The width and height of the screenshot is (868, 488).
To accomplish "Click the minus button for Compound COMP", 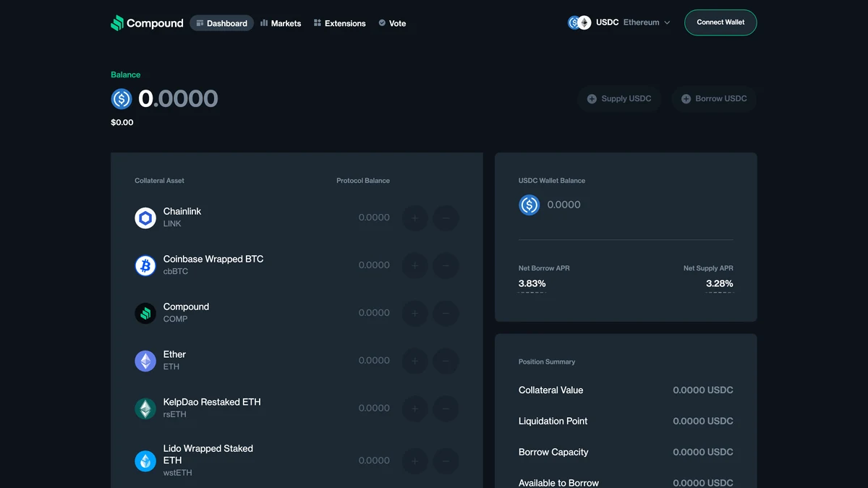I will pos(446,313).
